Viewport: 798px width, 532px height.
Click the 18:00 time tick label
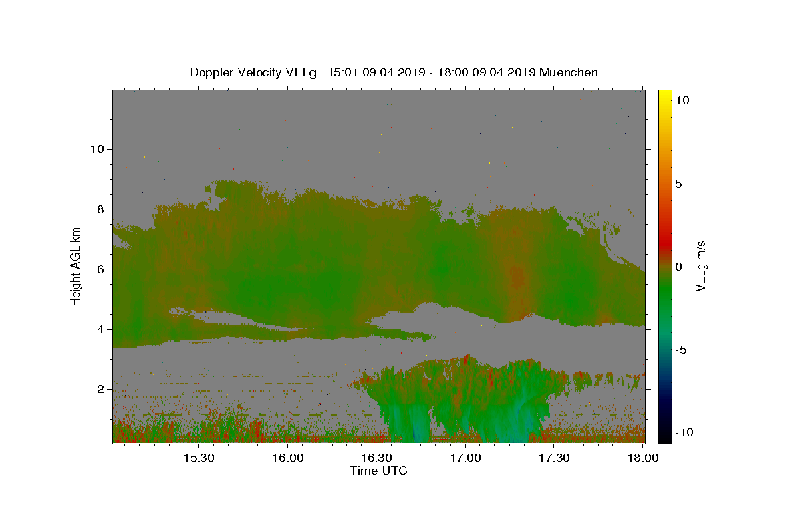[x=643, y=458]
